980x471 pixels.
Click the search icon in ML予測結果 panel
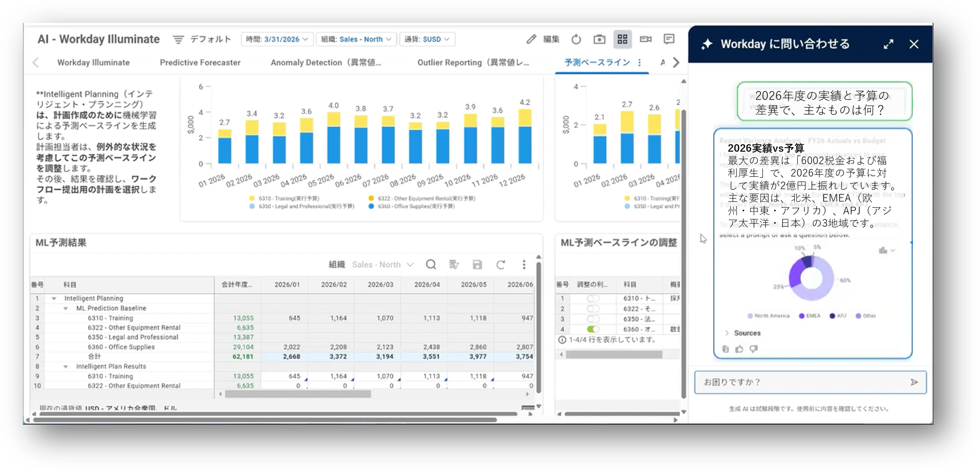pos(431,264)
